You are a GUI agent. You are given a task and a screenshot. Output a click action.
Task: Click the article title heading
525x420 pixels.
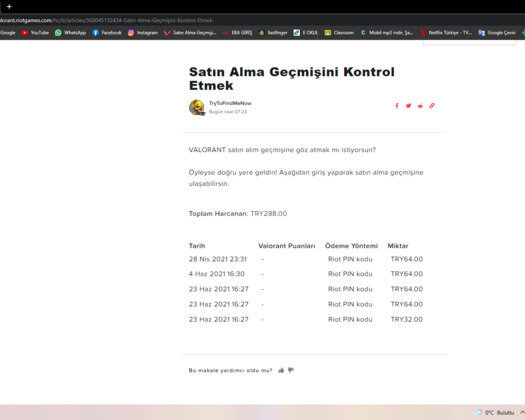(292, 78)
